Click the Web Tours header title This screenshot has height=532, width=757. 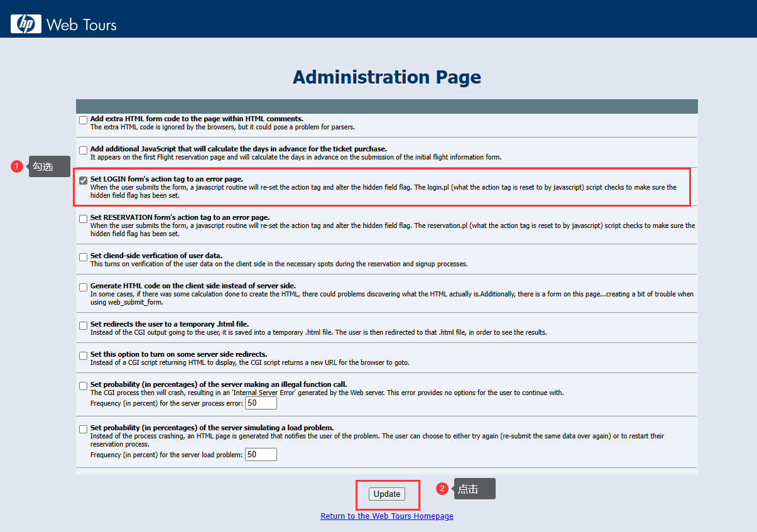tap(82, 24)
